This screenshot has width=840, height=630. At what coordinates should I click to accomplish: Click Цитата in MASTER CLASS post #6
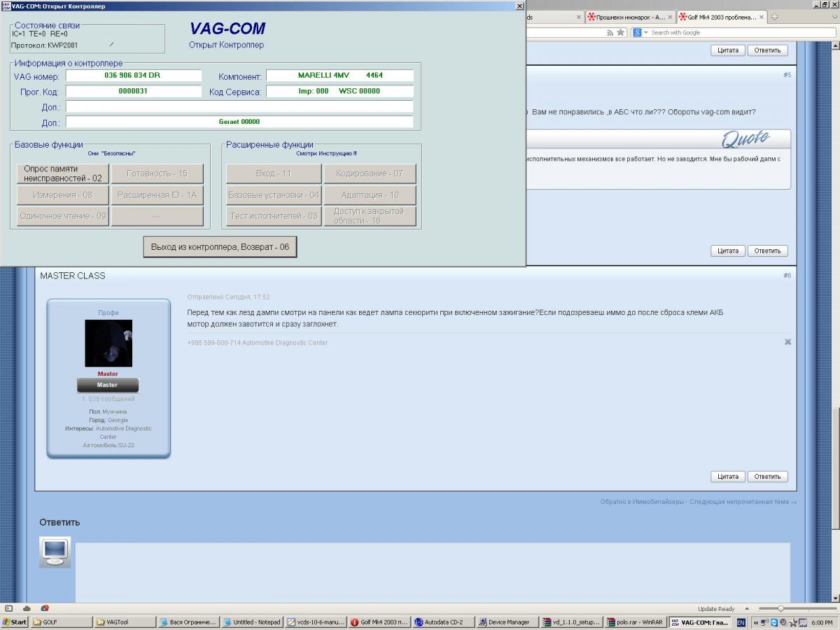point(728,477)
